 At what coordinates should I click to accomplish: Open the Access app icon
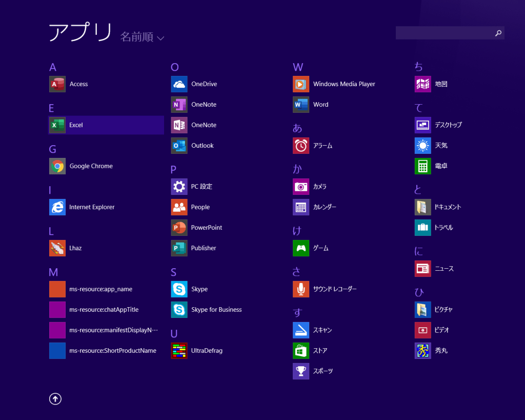[57, 84]
